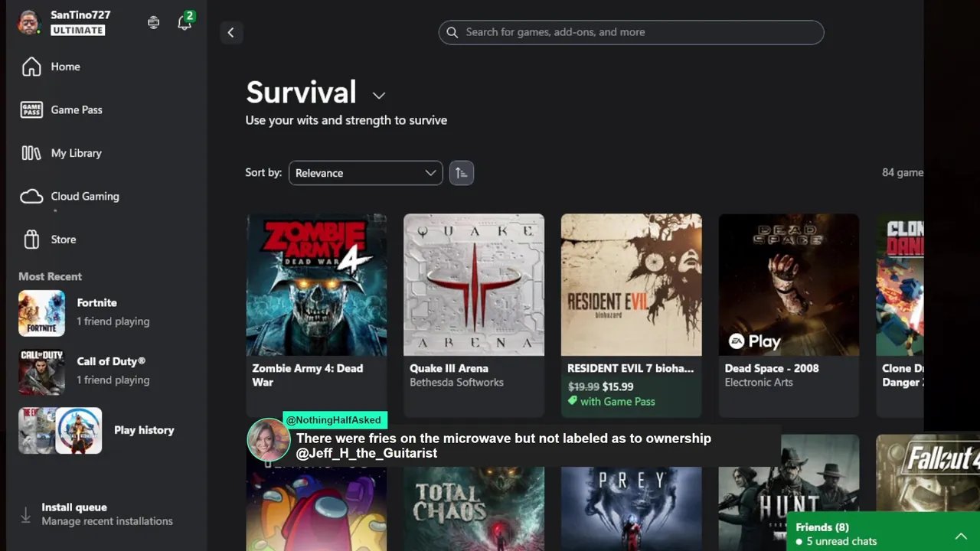This screenshot has width=980, height=551.
Task: Open Zombie Army 4: Dead War cover
Action: click(316, 285)
